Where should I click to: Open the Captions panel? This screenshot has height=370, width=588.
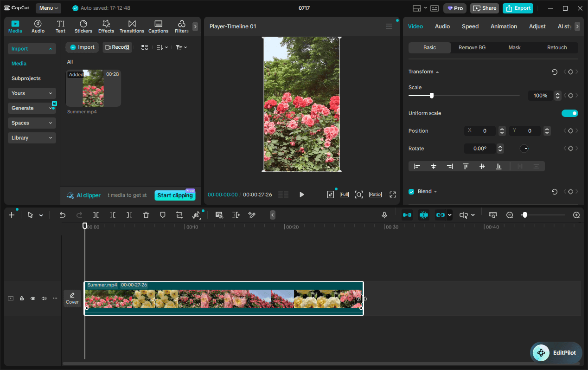[158, 26]
